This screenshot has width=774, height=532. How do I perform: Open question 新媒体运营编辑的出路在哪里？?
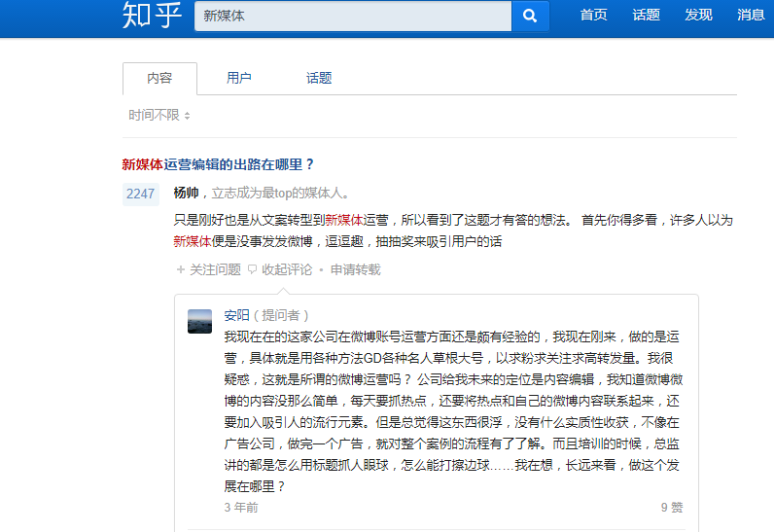coord(218,164)
